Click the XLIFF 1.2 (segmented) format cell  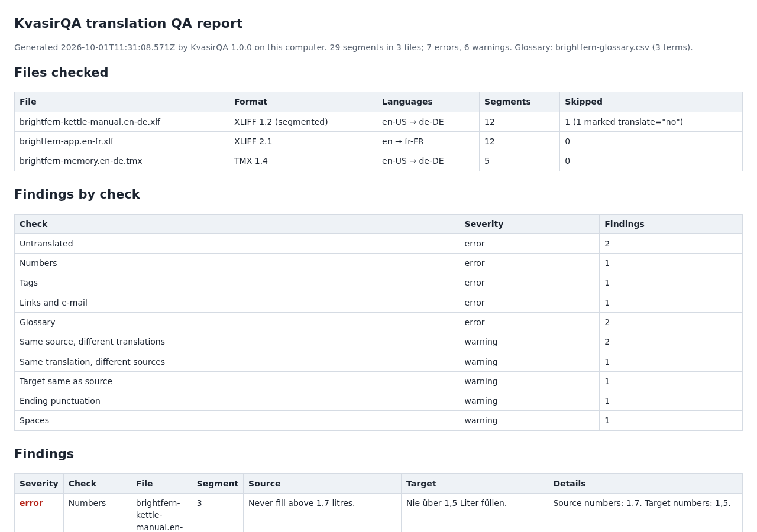[303, 122]
